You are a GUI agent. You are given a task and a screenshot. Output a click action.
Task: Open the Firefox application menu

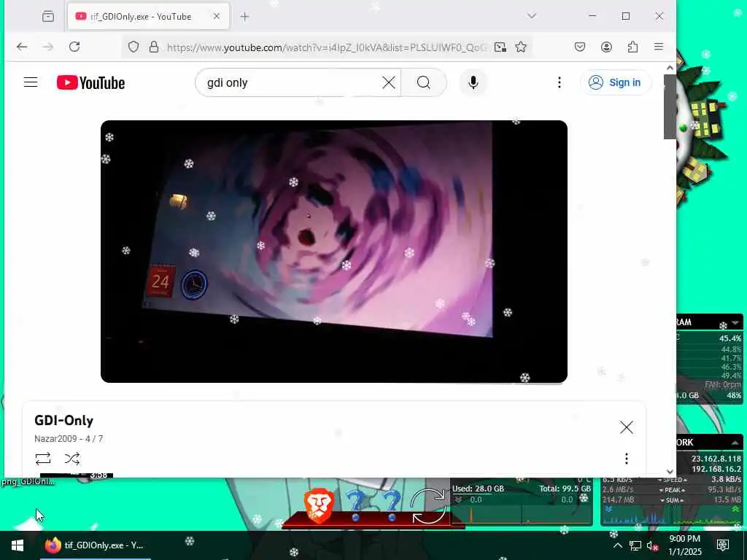659,47
